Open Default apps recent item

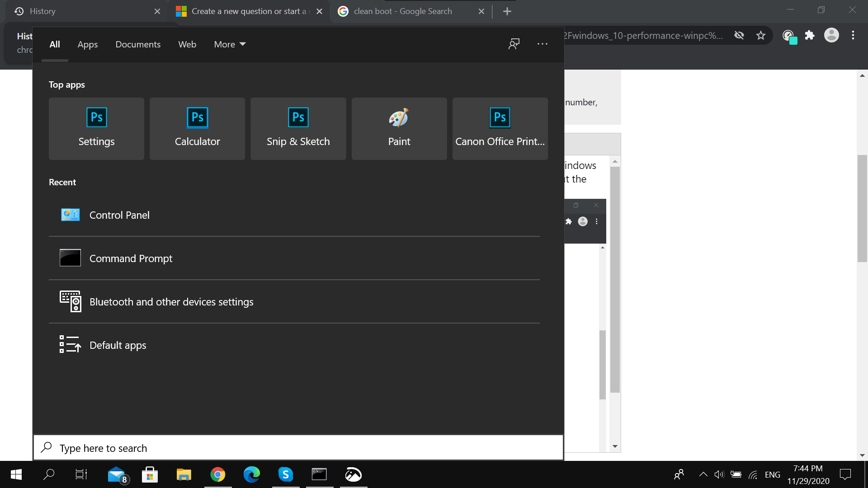pyautogui.click(x=294, y=345)
